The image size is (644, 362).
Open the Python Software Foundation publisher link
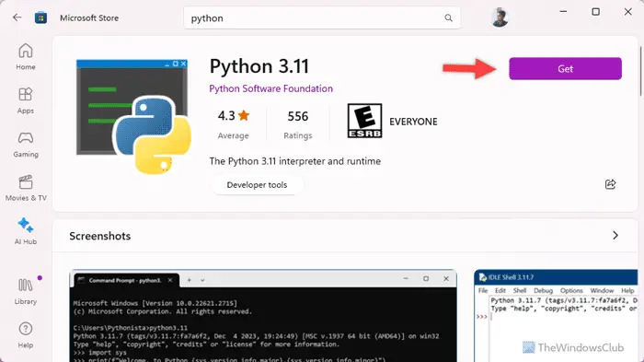coord(270,88)
